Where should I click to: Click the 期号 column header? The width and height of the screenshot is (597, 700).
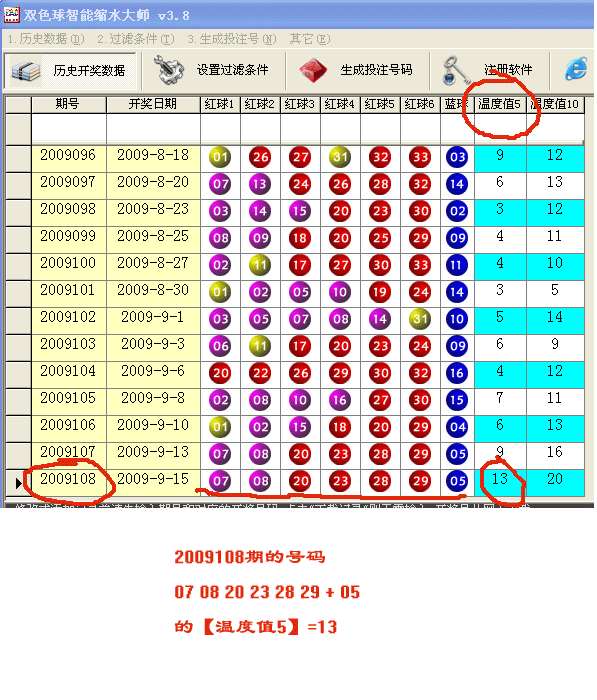(x=68, y=105)
